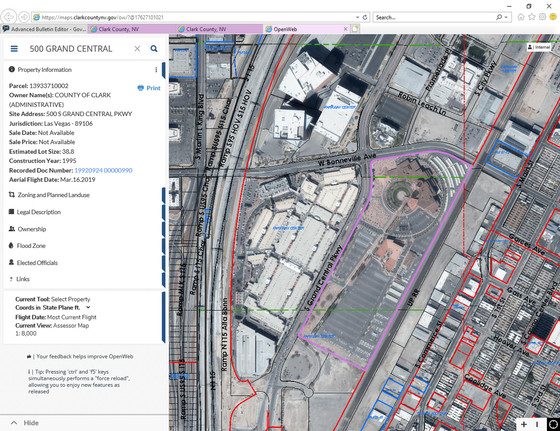Click Flight Date: Most Current Flight text
The height and width of the screenshot is (431, 560).
[x=56, y=317]
